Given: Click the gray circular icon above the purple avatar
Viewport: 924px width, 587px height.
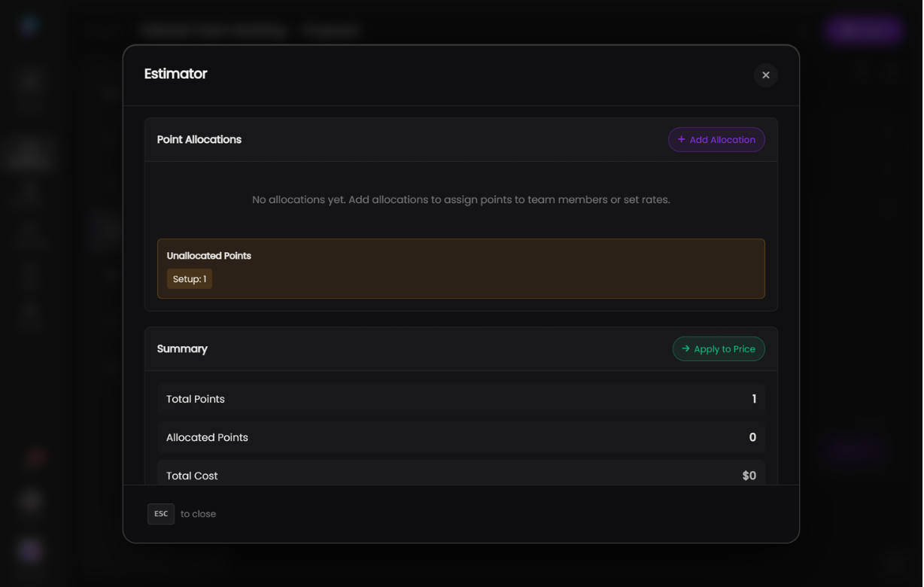Looking at the screenshot, I should [x=30, y=500].
